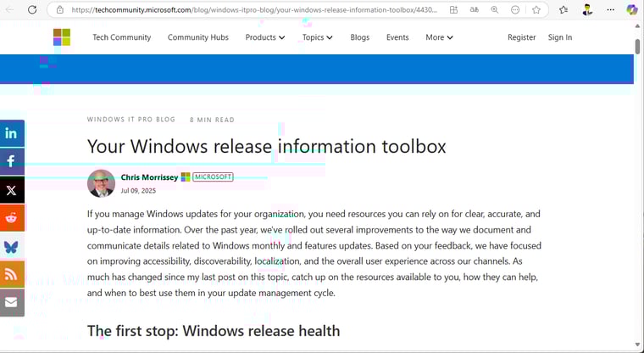Expand the Topics dropdown

[318, 37]
